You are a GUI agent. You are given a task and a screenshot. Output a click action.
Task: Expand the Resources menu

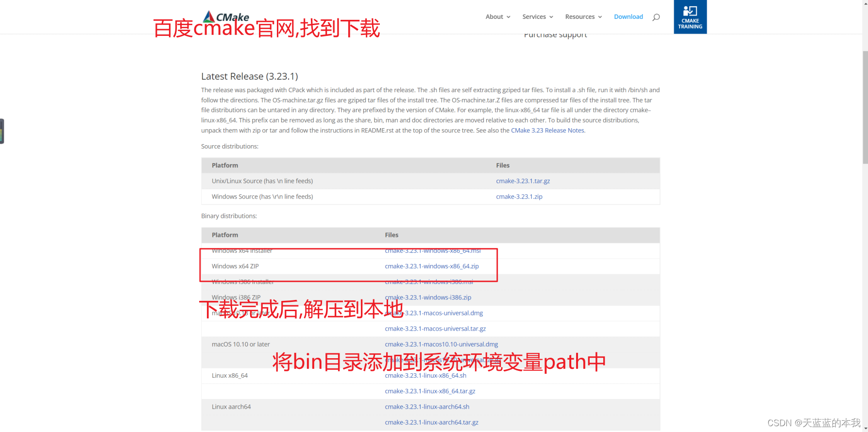coord(583,17)
